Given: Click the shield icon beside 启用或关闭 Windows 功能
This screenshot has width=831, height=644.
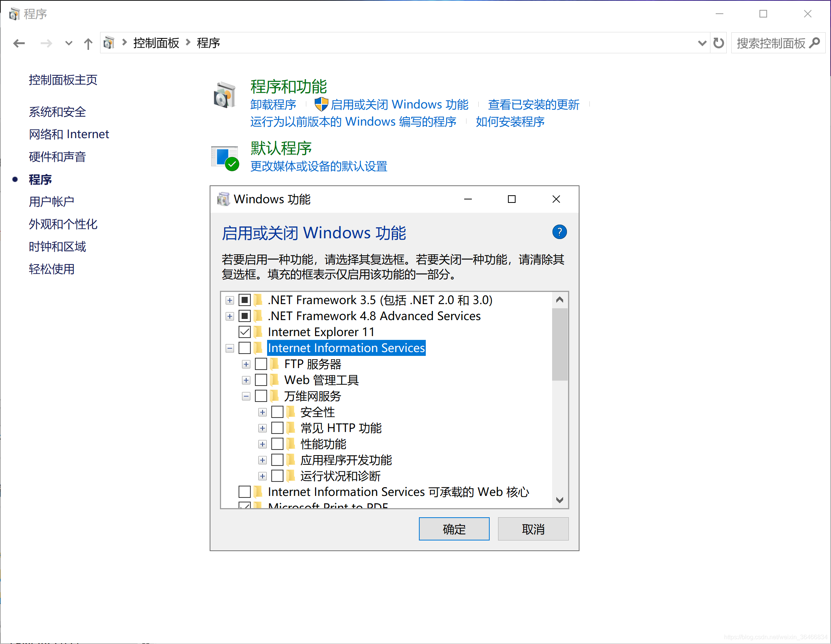Looking at the screenshot, I should pos(322,104).
